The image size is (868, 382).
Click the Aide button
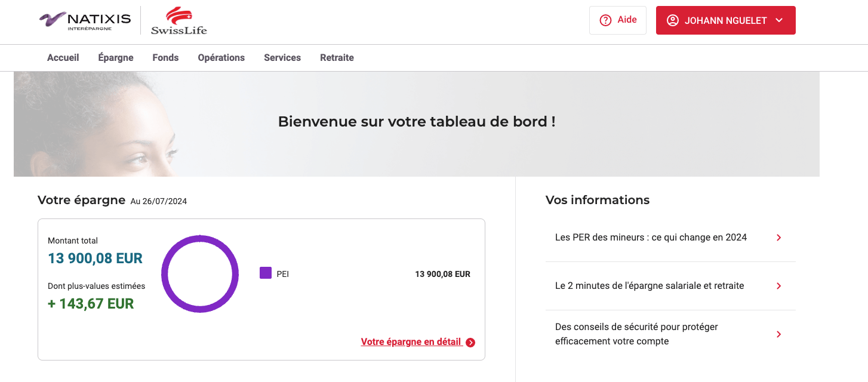click(618, 20)
